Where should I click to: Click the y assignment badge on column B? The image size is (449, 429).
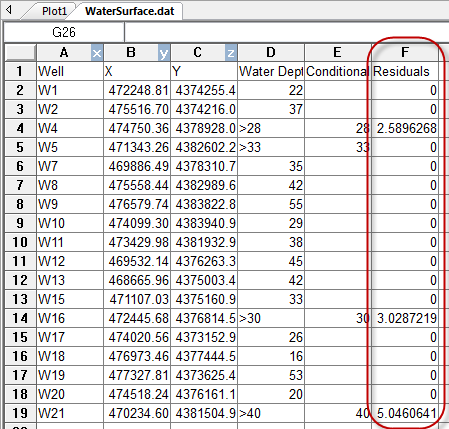pos(164,53)
